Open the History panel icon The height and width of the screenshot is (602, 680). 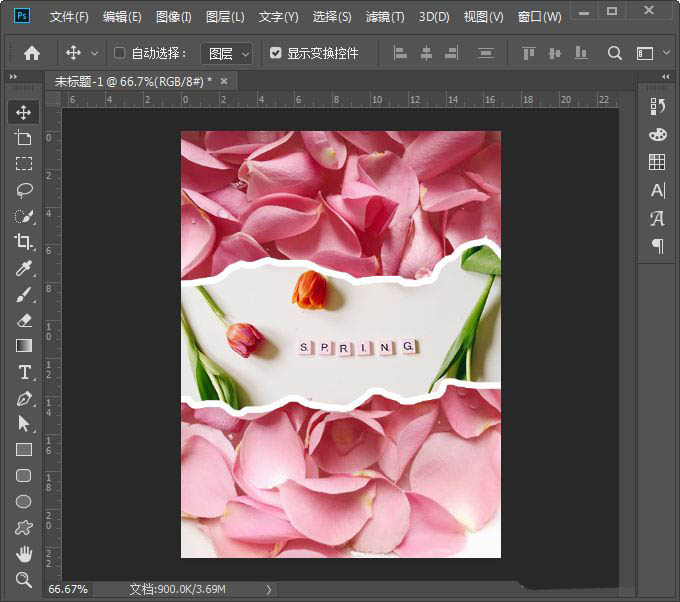click(657, 106)
